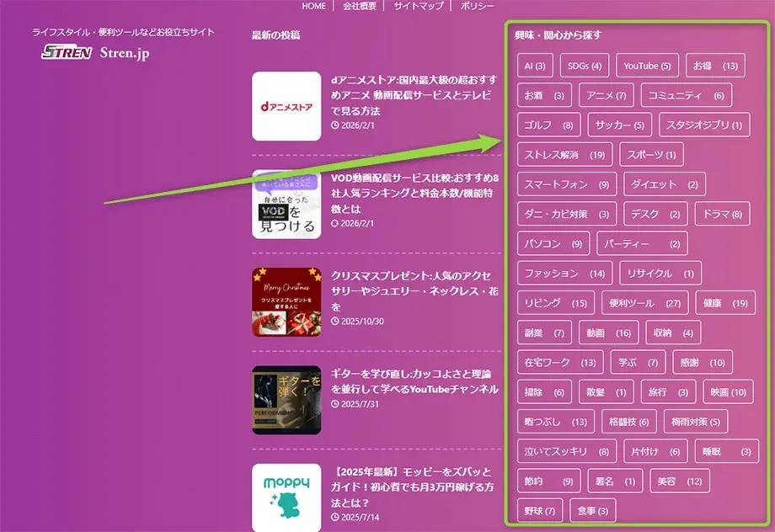The image size is (775, 532).
Task: Select the 梅雨対策 (5) tag
Action: [x=694, y=421]
